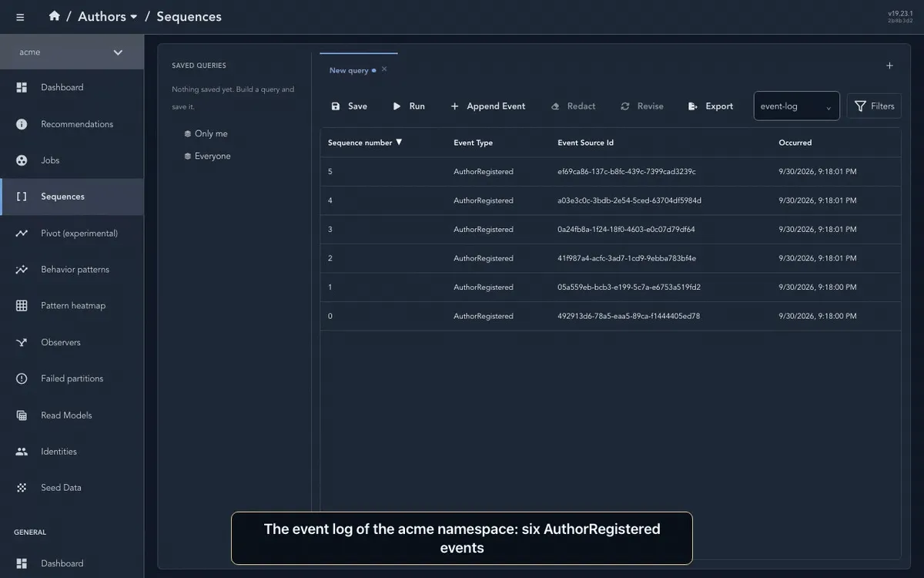Click the Recommendations info icon
924x578 pixels.
pos(22,124)
